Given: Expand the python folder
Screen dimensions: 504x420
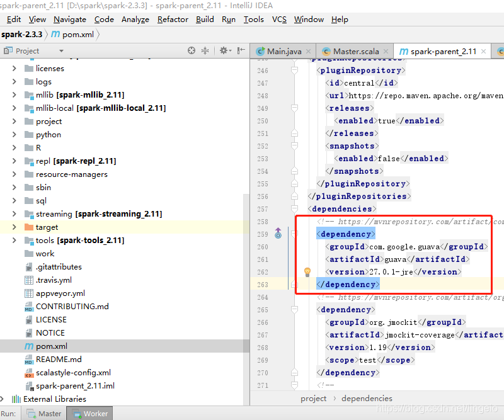Looking at the screenshot, I should (14, 135).
